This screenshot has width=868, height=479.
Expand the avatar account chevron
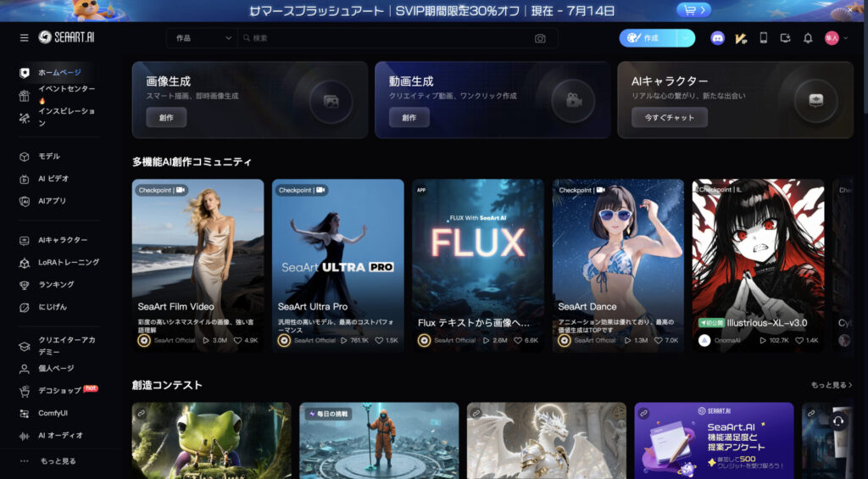click(845, 38)
